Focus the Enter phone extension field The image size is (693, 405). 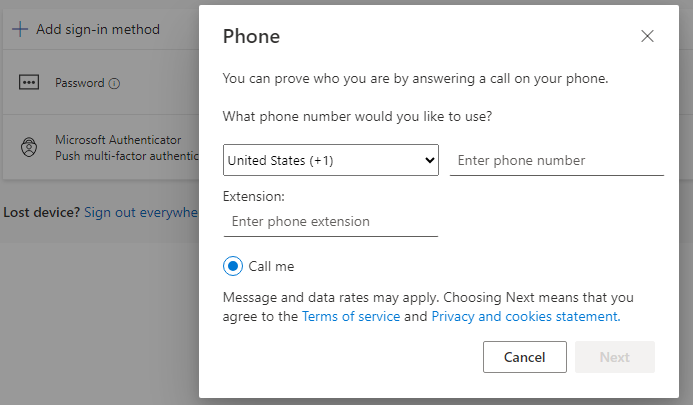click(x=330, y=221)
